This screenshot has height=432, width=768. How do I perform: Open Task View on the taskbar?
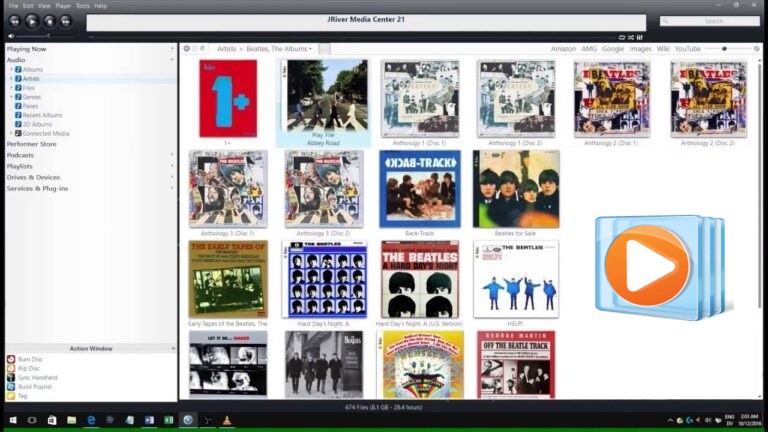pos(32,420)
